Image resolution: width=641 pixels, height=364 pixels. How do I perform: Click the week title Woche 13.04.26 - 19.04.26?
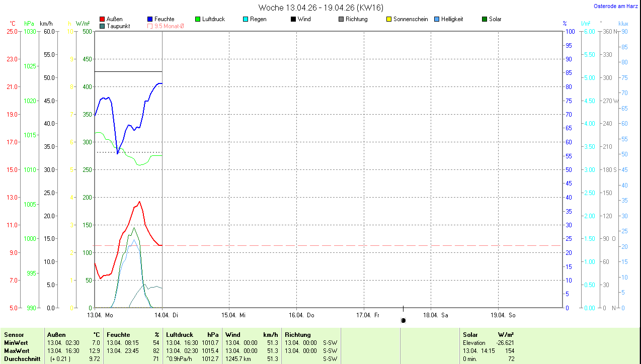[320, 8]
